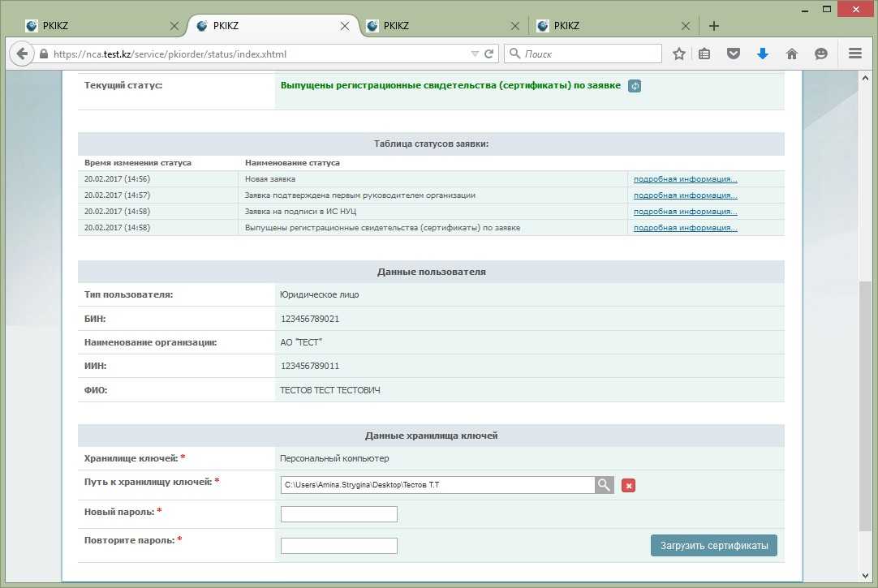Open the Pocket icon in browser toolbar
The image size is (878, 588).
pyautogui.click(x=734, y=54)
